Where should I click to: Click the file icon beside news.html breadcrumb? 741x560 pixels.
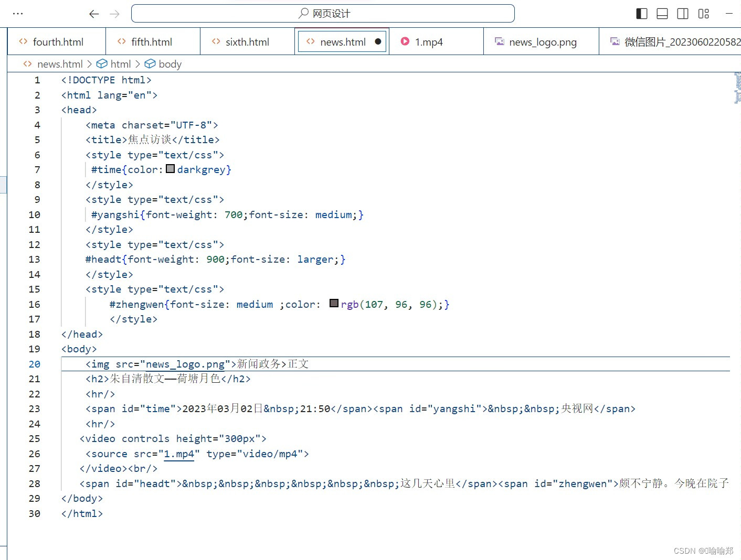click(x=27, y=64)
